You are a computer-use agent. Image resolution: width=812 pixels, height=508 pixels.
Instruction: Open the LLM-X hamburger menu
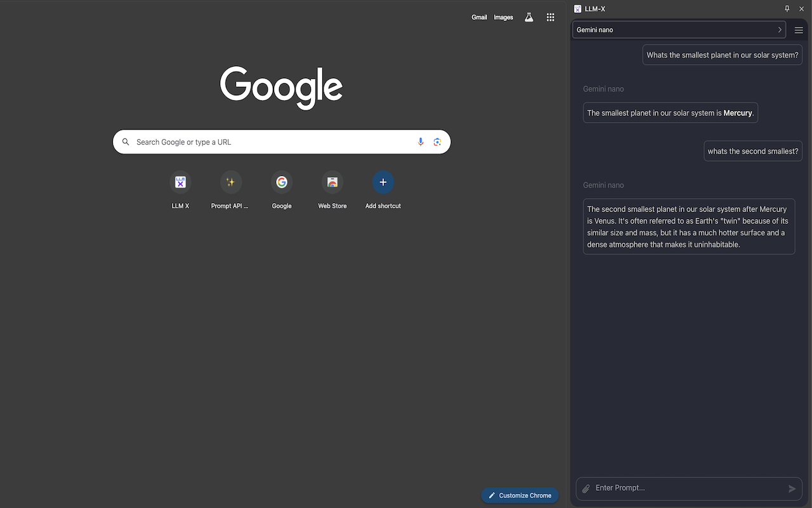[799, 30]
